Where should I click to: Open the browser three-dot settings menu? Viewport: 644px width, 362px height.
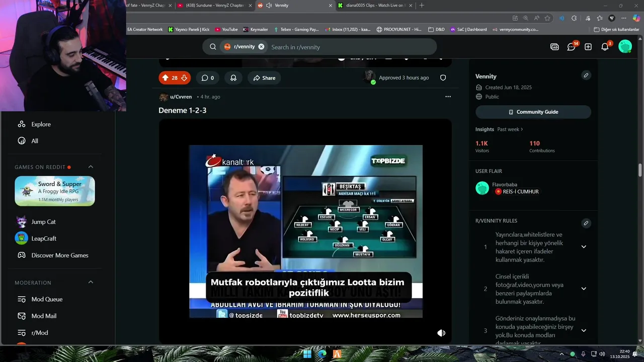click(624, 18)
